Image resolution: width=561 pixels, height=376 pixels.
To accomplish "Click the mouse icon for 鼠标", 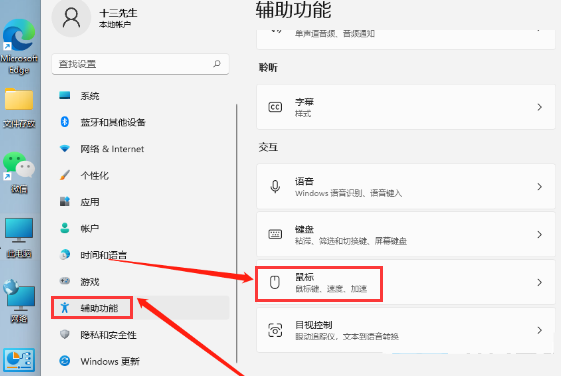I will pyautogui.click(x=275, y=282).
